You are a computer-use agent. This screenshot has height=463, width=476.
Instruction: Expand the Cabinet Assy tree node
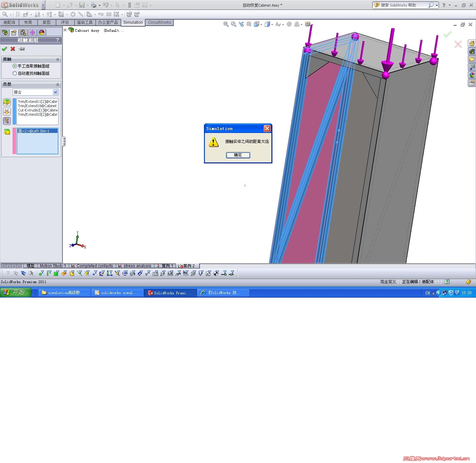pos(65,30)
